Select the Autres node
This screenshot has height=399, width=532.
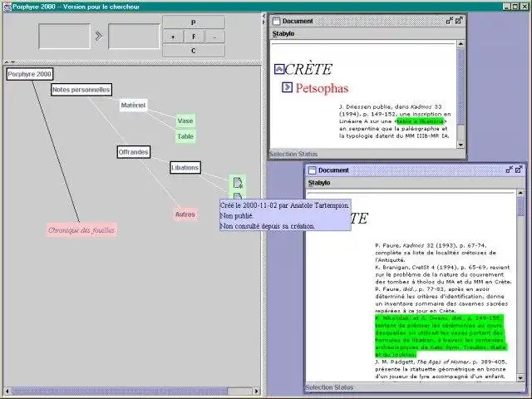(x=185, y=214)
